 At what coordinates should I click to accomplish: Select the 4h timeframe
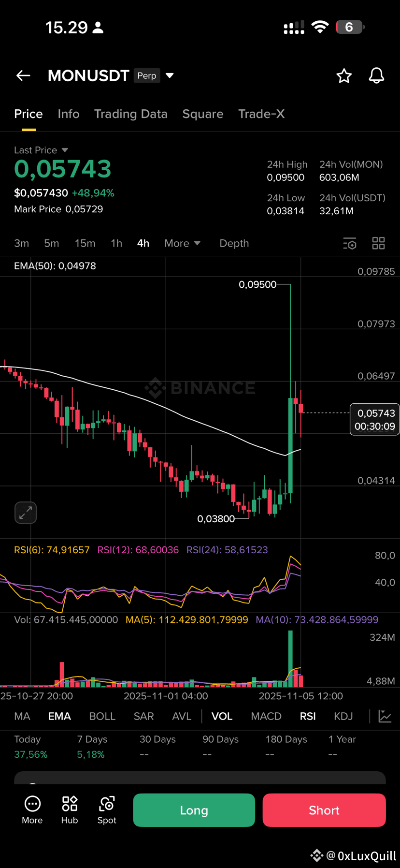pyautogui.click(x=143, y=243)
